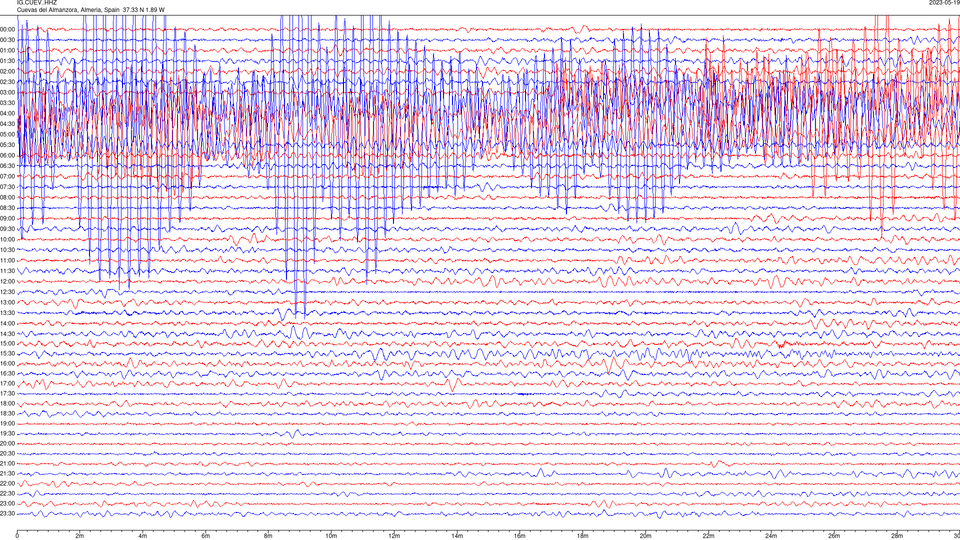
Task: Click the 22m tick label on time axis
Action: (x=708, y=536)
